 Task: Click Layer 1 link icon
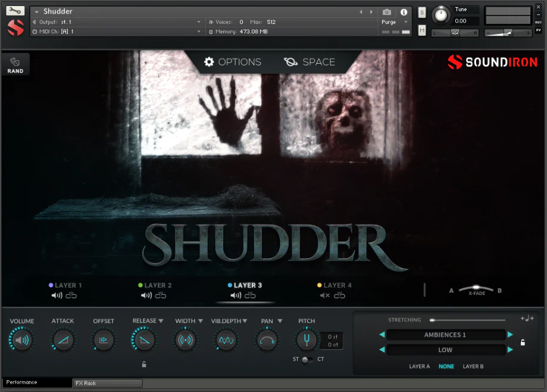coord(71,296)
